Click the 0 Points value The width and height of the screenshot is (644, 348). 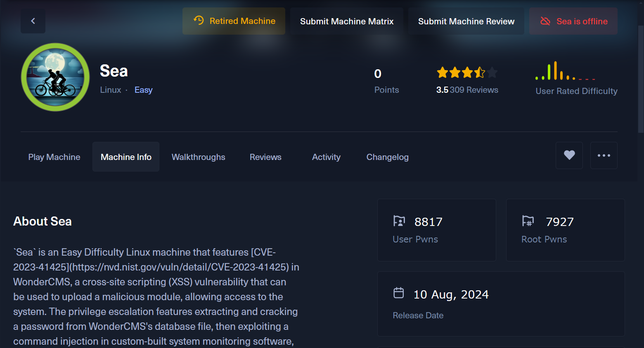click(378, 74)
